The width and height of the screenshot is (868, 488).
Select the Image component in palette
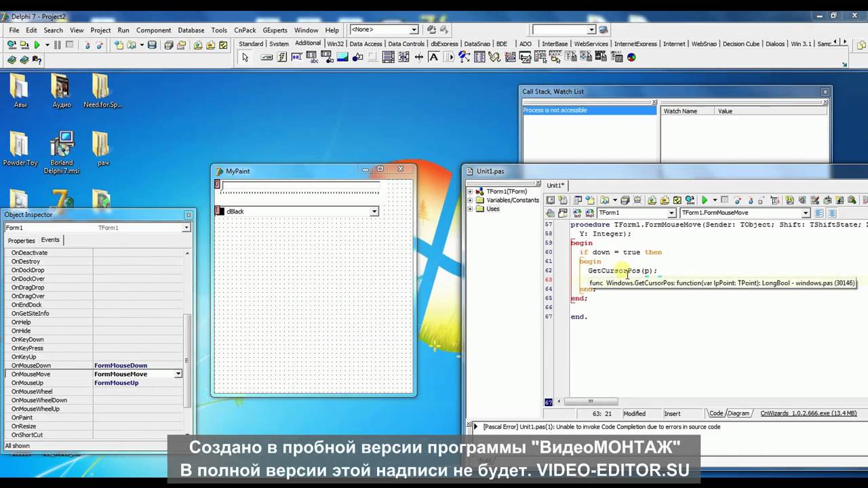click(x=342, y=58)
